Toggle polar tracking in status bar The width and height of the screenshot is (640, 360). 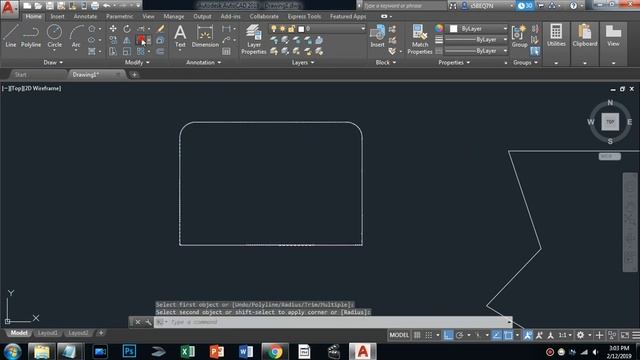[x=460, y=335]
